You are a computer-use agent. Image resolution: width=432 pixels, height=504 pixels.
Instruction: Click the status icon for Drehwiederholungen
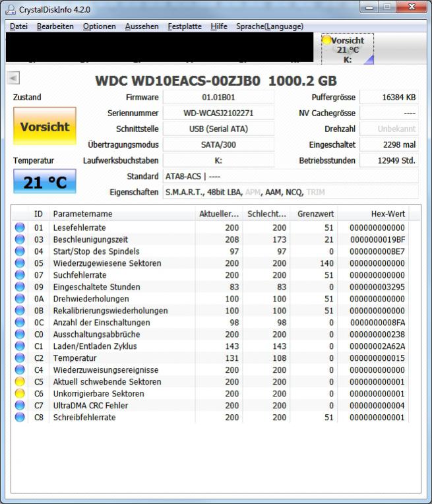[x=20, y=299]
